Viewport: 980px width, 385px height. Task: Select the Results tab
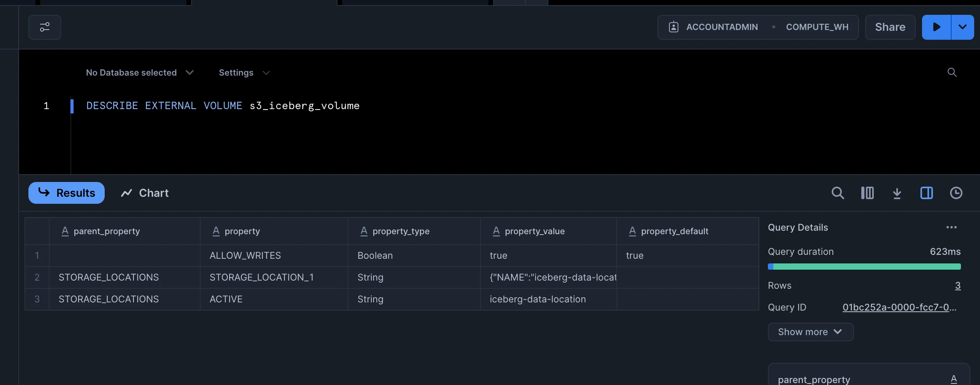(67, 193)
